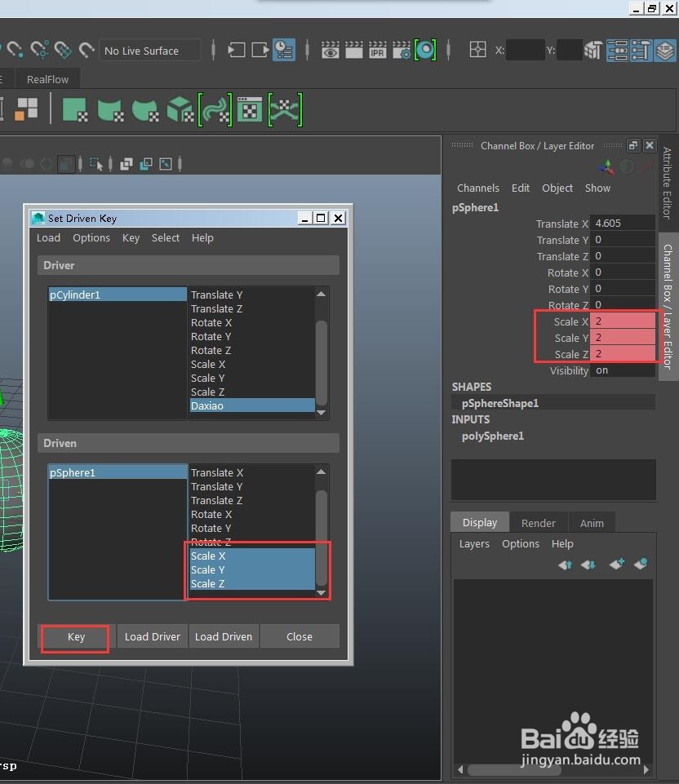Click down arrow of Driver attribute scrollbar
Viewport: 679px width, 784px height.
tap(321, 413)
